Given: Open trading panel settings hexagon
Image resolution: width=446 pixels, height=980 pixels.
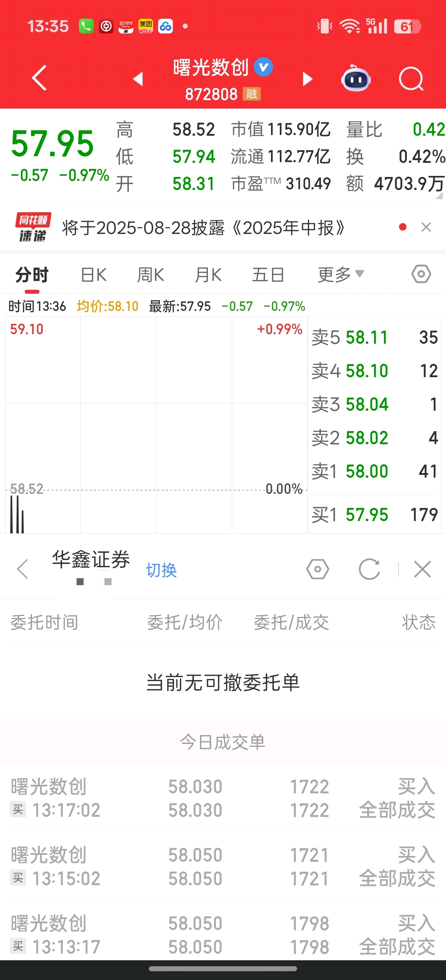Looking at the screenshot, I should [318, 569].
